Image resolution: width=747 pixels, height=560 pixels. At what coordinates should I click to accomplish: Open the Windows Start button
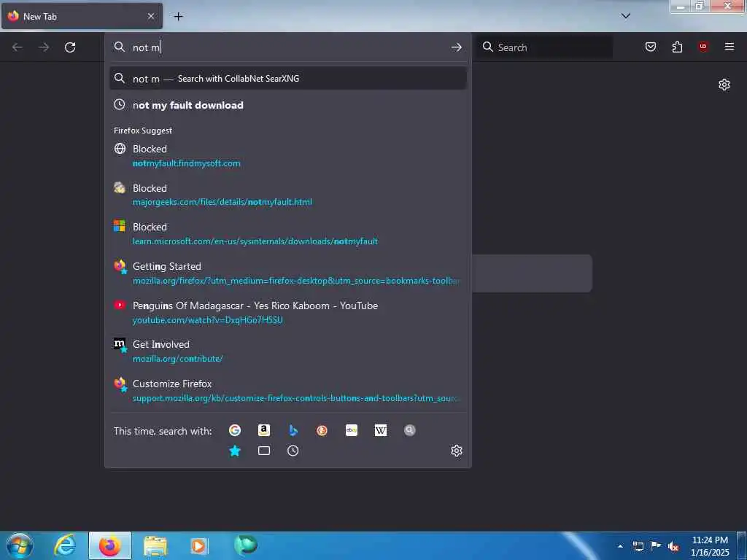point(20,546)
